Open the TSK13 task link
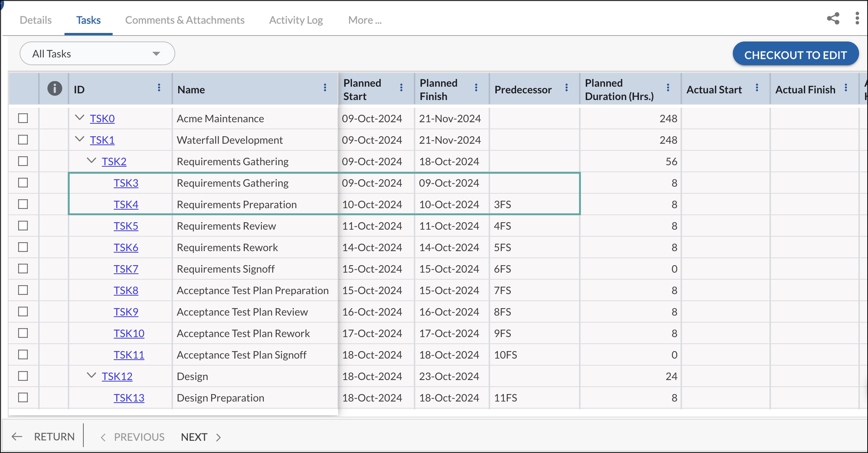The width and height of the screenshot is (868, 453). [129, 398]
